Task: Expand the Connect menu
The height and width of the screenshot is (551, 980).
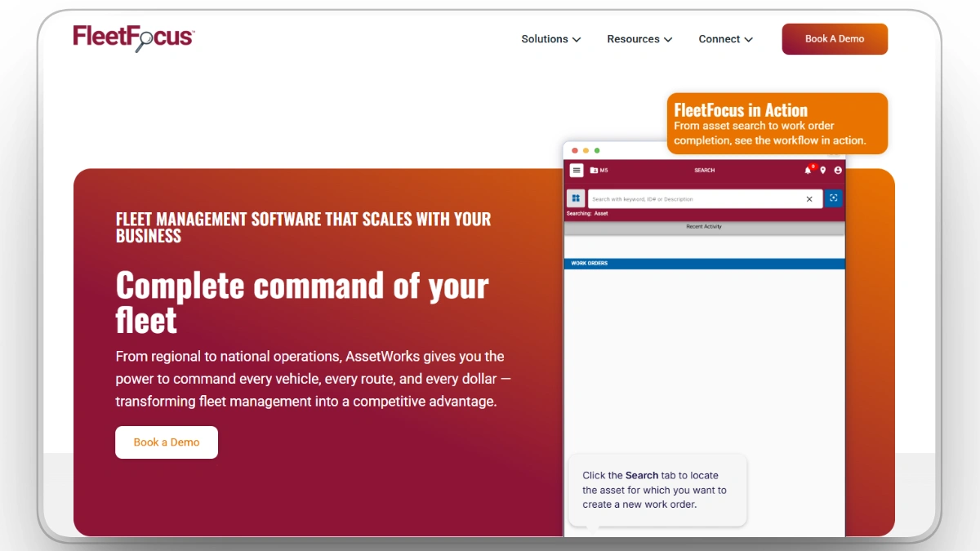Action: click(x=725, y=39)
